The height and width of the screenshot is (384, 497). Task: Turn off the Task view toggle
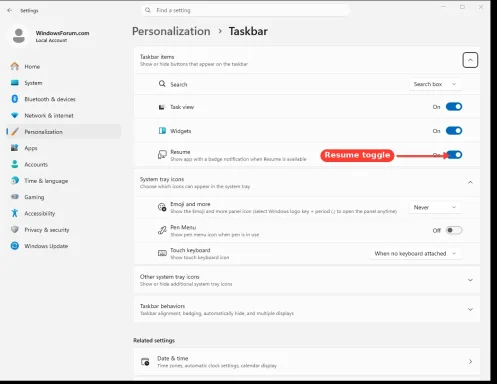(x=454, y=107)
